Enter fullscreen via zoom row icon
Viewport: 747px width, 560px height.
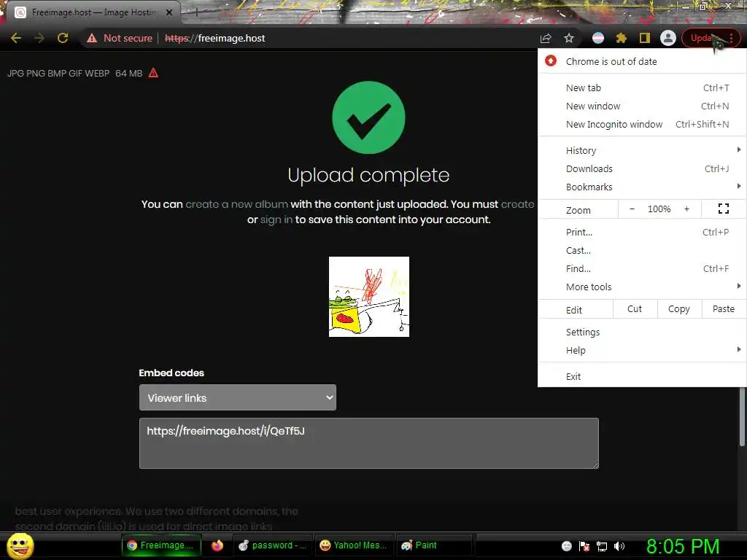723,209
